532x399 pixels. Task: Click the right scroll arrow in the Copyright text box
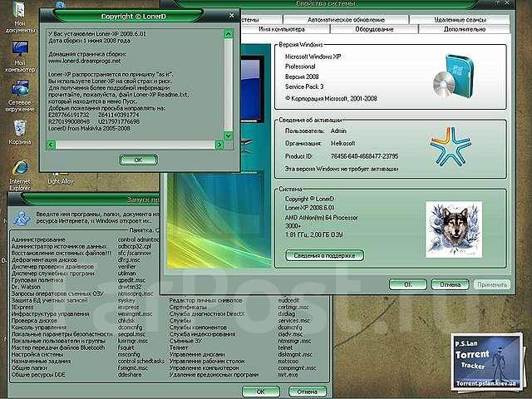[x=218, y=145]
